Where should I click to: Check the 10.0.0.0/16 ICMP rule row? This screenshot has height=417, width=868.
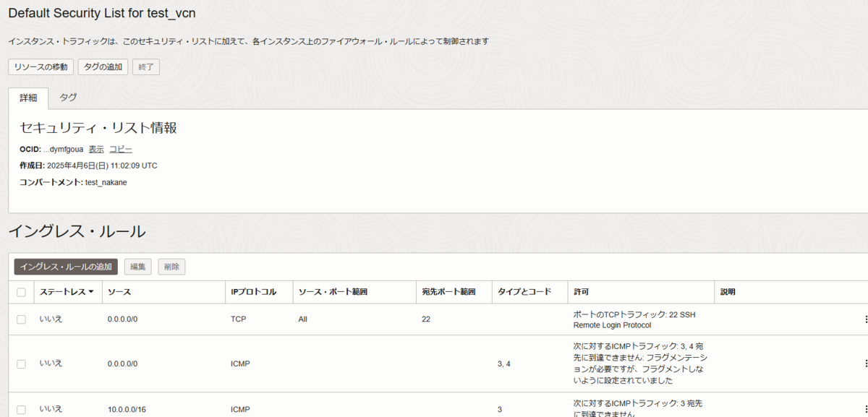click(x=21, y=410)
